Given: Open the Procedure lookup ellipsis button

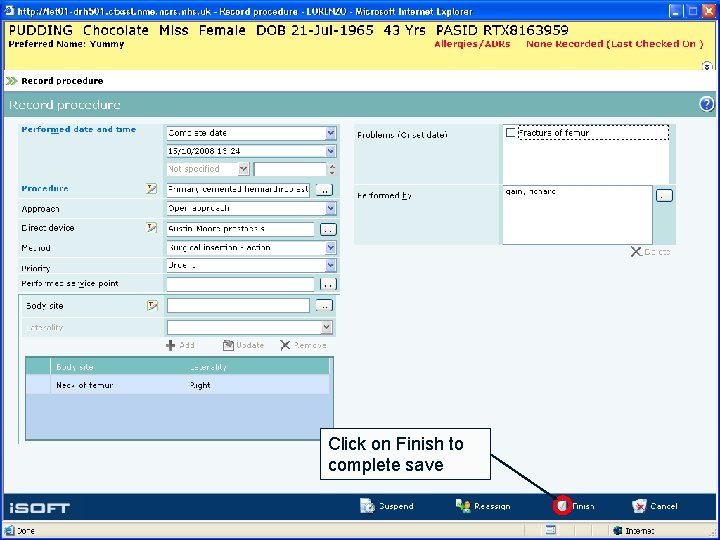Looking at the screenshot, I should coord(324,190).
